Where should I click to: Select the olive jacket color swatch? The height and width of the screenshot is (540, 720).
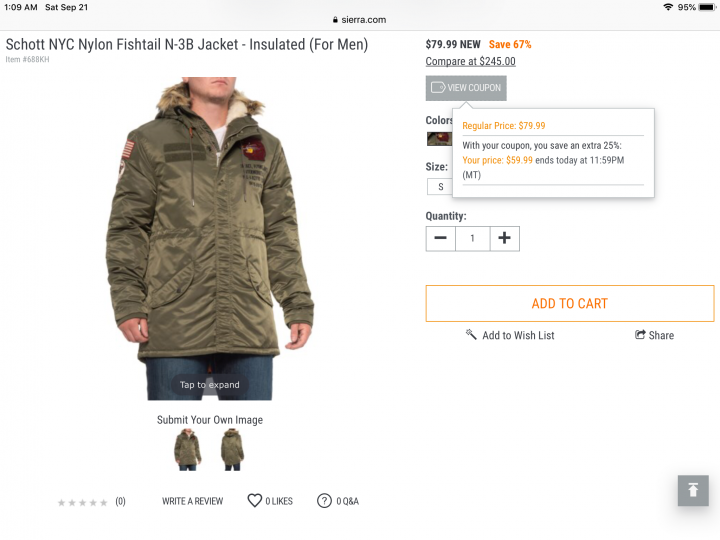point(439,139)
